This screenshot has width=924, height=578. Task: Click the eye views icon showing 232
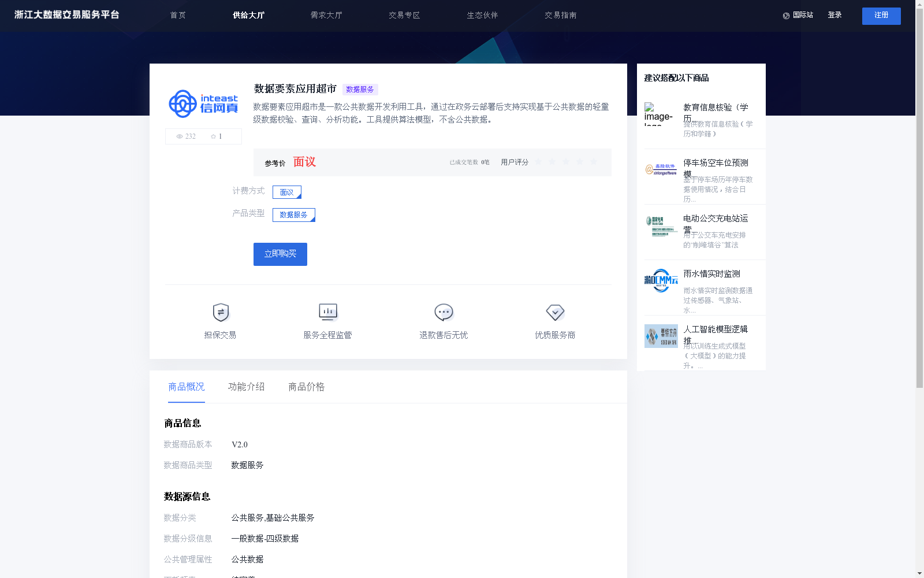click(180, 136)
